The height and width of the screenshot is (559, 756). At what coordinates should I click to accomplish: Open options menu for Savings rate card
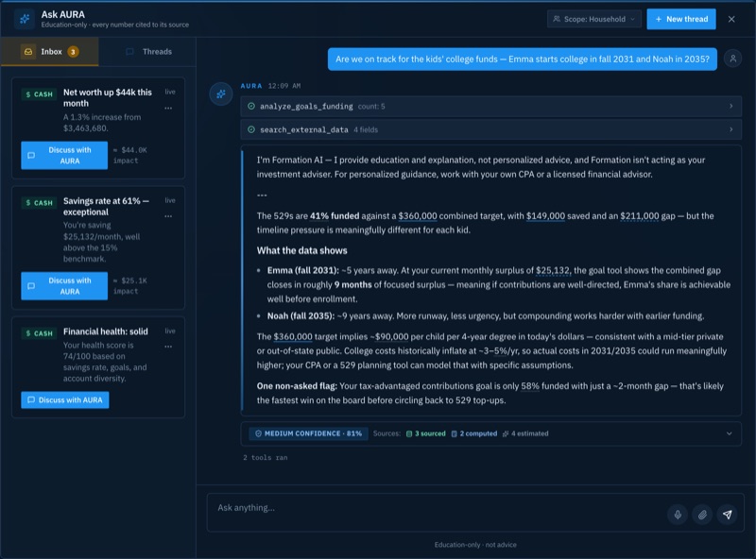168,216
